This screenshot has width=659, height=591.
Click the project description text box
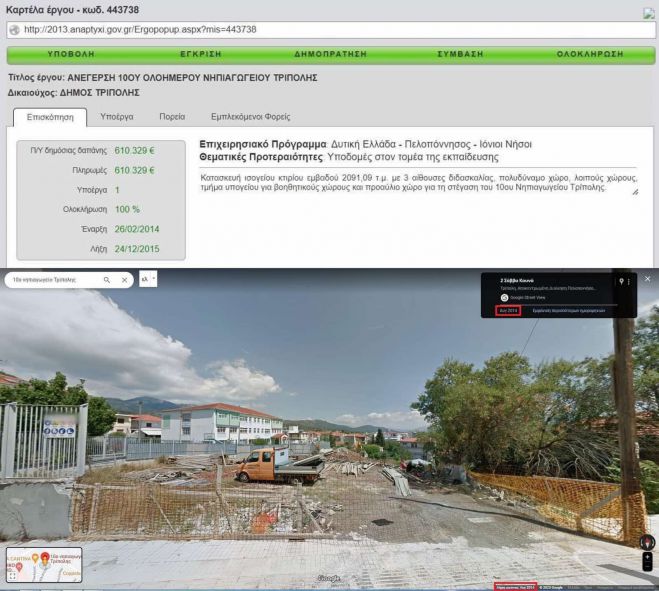point(419,182)
